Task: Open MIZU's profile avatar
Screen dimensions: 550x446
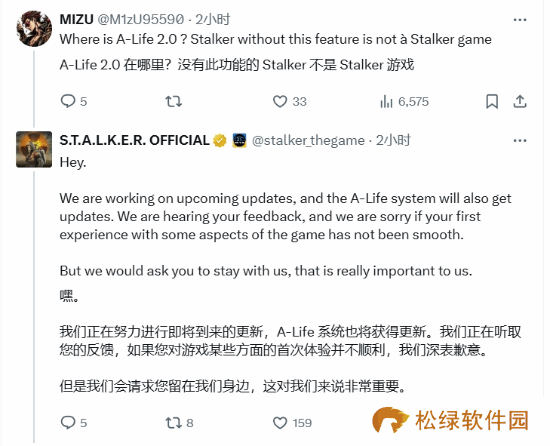Action: pos(34,29)
